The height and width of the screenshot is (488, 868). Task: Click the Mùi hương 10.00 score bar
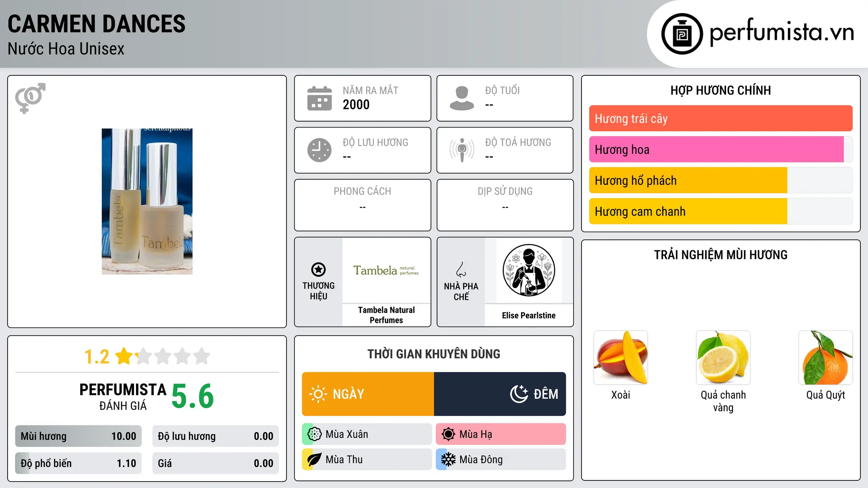pyautogui.click(x=78, y=436)
